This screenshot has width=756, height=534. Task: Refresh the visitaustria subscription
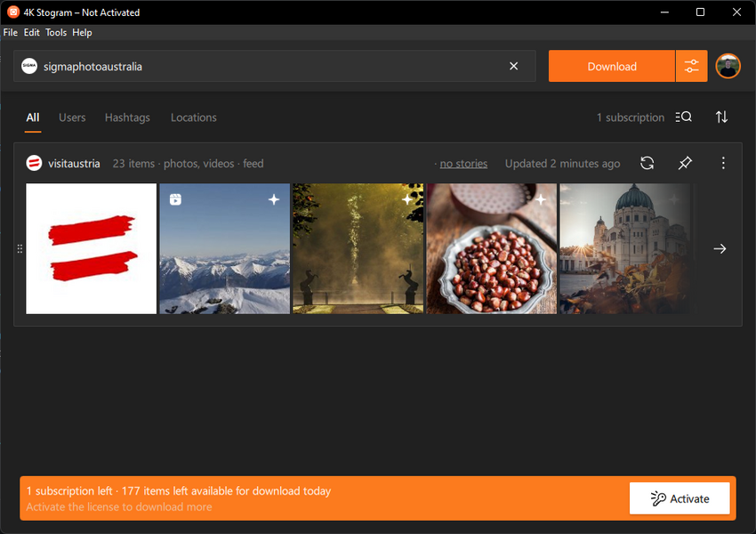[x=647, y=163]
